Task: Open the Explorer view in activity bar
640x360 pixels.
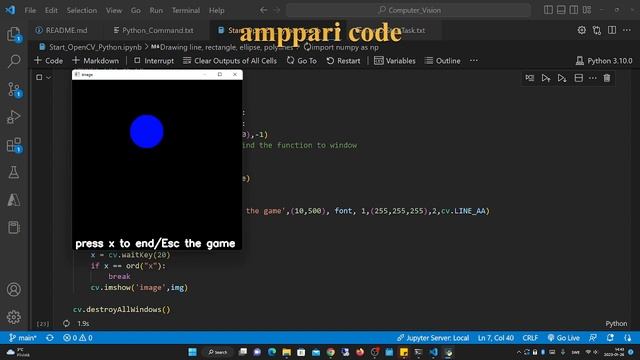Action: 14,34
